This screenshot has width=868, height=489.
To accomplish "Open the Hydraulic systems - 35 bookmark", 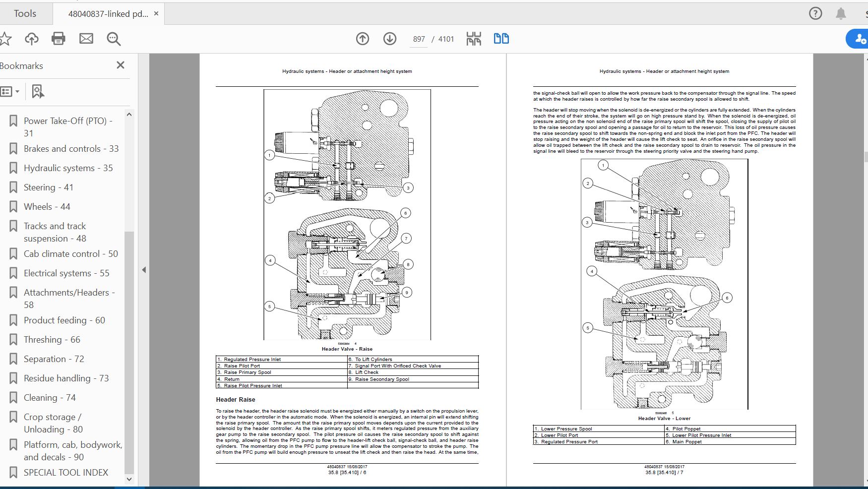I will pyautogui.click(x=68, y=168).
